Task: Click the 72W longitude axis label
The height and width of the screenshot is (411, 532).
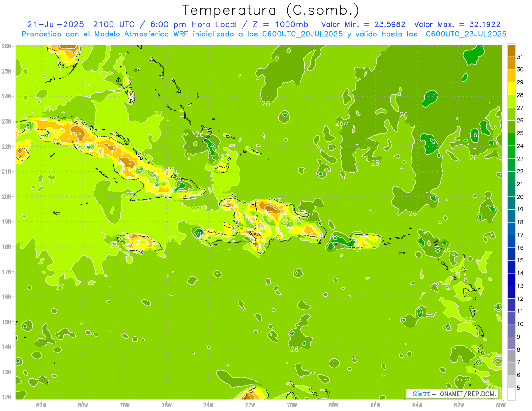Action: click(x=250, y=405)
